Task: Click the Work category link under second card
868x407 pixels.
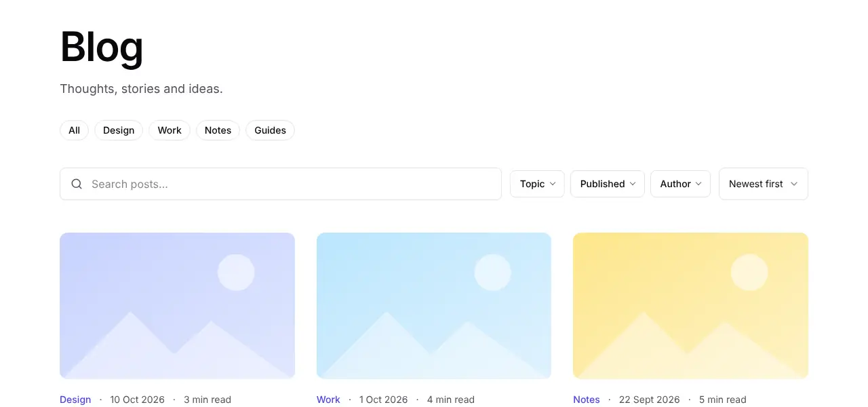Action: [x=328, y=400]
